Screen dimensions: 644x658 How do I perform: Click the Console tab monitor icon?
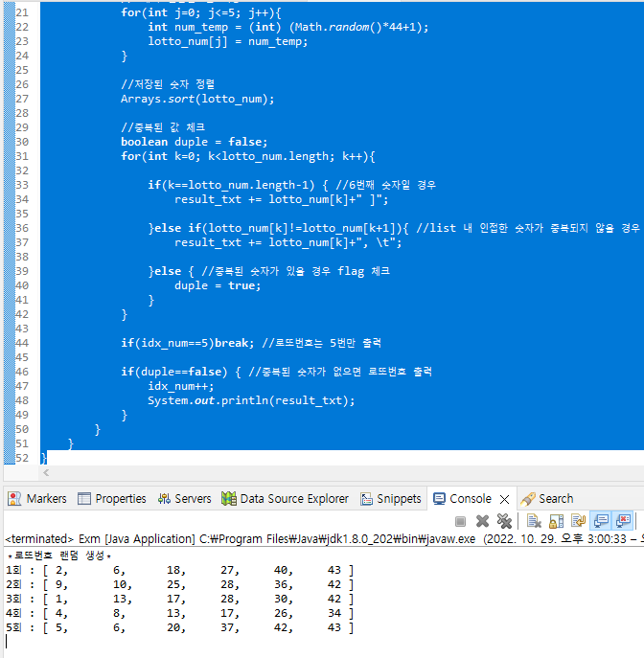click(x=439, y=499)
